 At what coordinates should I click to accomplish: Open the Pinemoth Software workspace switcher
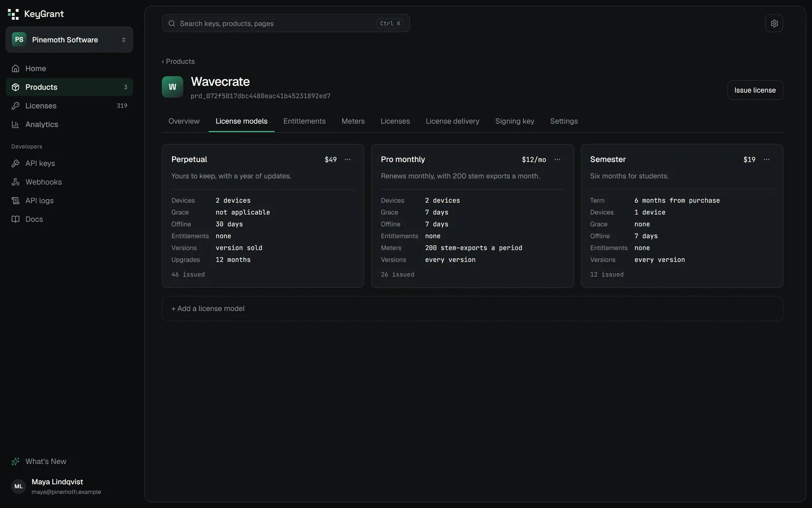[69, 40]
